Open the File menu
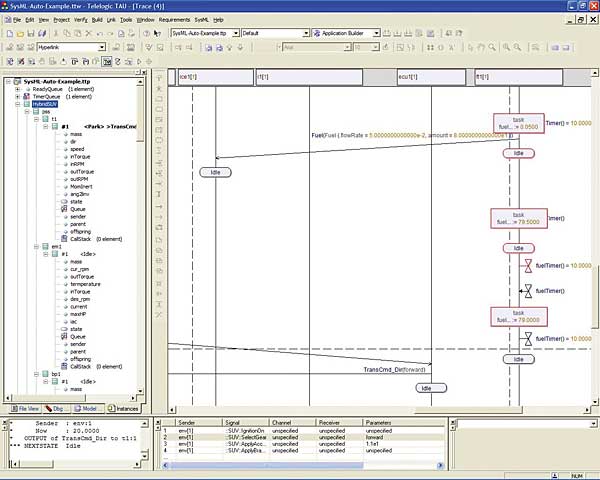Image resolution: width=600 pixels, height=480 pixels. tap(17, 20)
